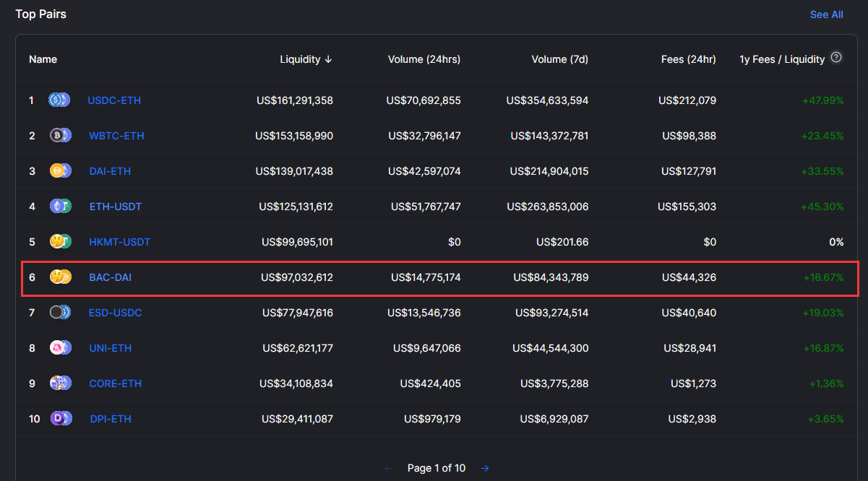Viewport: 868px width, 481px height.
Task: Click the UNI-ETH pair token icon
Action: [x=60, y=348]
